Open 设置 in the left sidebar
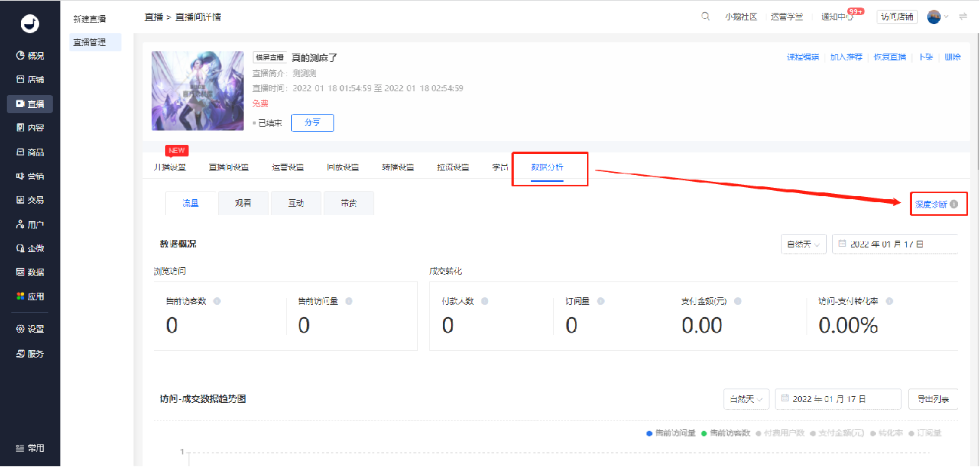Viewport: 980px width, 467px height. coord(30,329)
